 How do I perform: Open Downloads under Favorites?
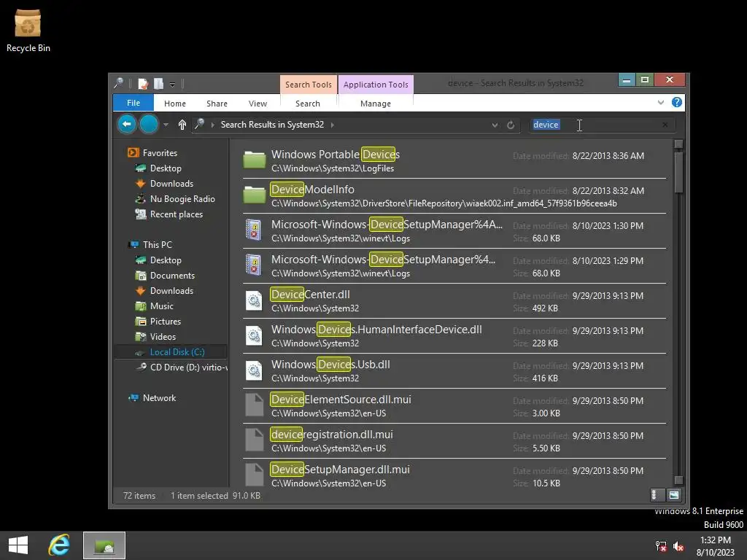click(x=171, y=183)
